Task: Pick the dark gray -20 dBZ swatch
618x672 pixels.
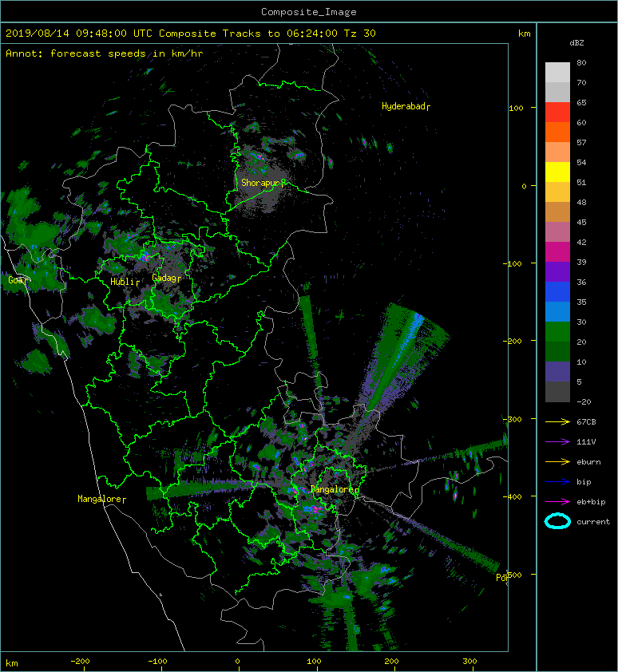Action: click(557, 392)
